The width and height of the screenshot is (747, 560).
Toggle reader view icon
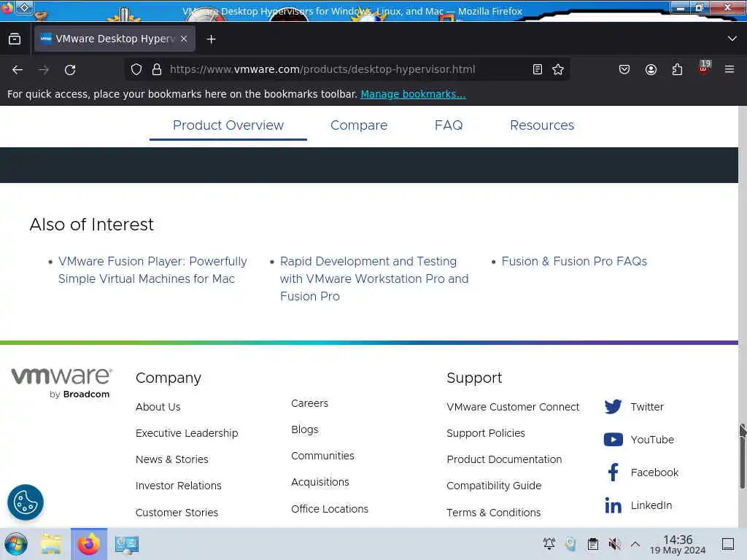pos(538,69)
